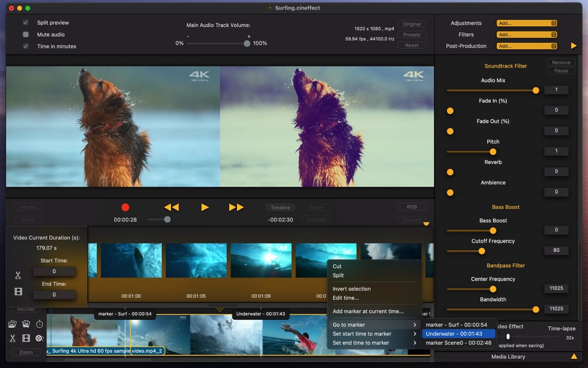Click the Remove button for Soundtrack Filter
The image size is (588, 368).
561,62
